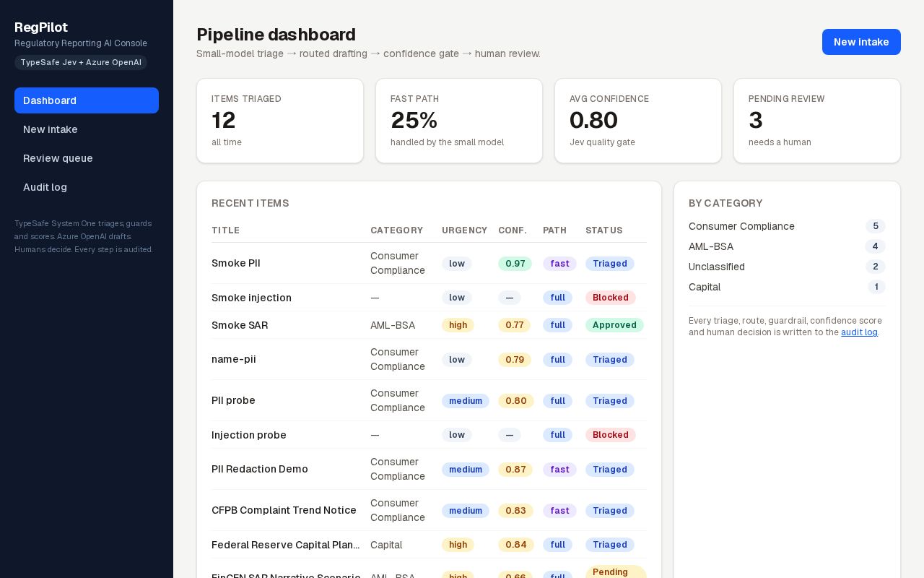
Task: Click the 0.87 confidence badge
Action: pos(515,470)
